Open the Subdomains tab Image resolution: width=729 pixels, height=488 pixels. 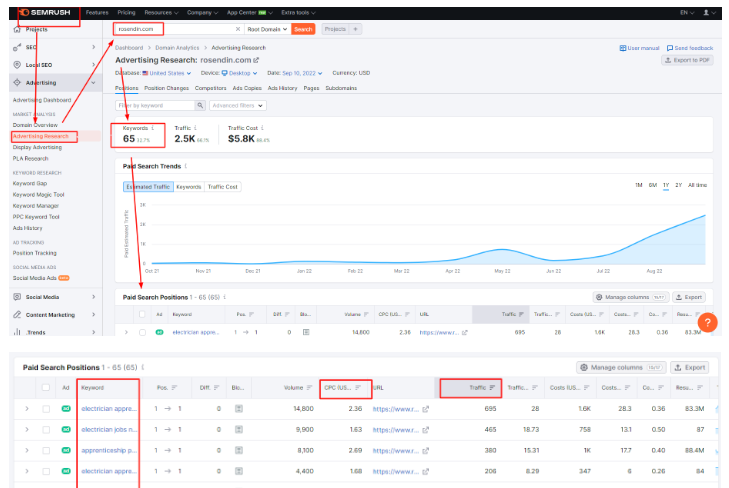[x=341, y=88]
